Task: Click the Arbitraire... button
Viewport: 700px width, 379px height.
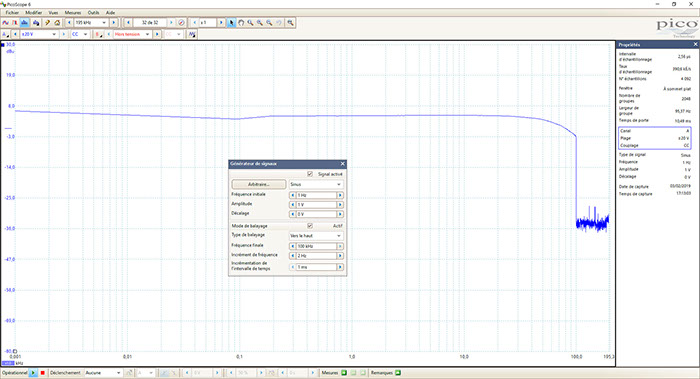Action: [x=259, y=184]
